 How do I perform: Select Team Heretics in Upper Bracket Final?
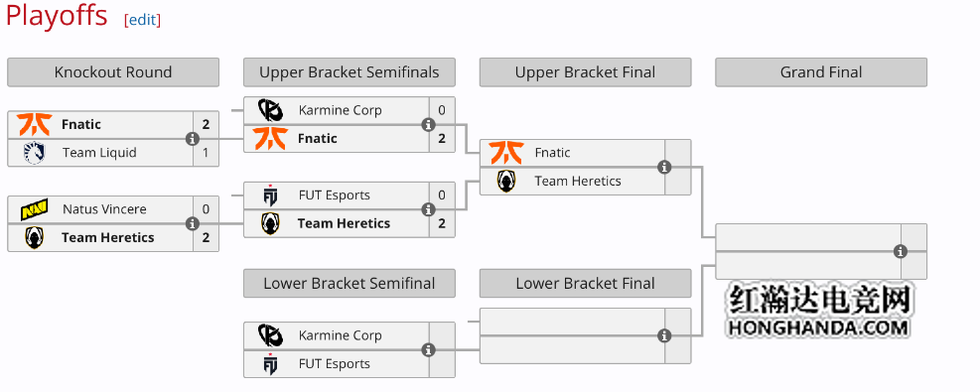tap(578, 181)
